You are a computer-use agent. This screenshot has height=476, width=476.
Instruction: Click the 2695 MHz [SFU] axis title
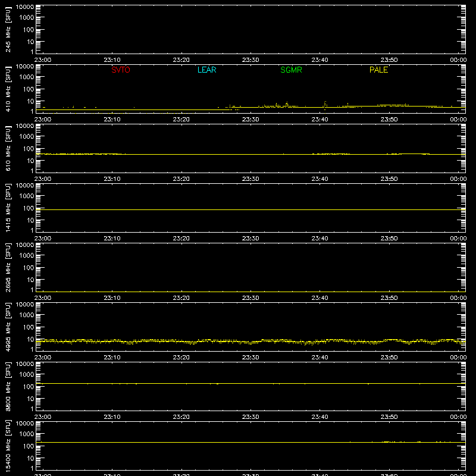pos(8,267)
